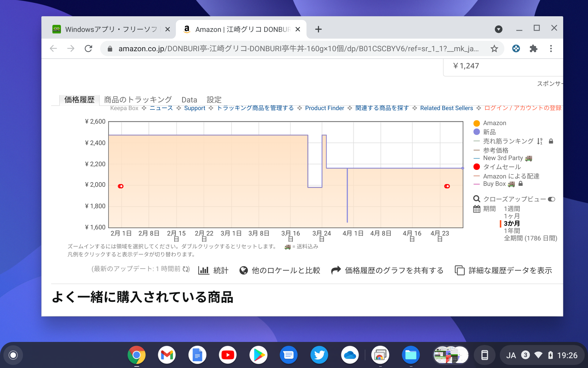This screenshot has height=368, width=588.
Task: Toggle the クローズアップビュー switch
Action: (551, 199)
